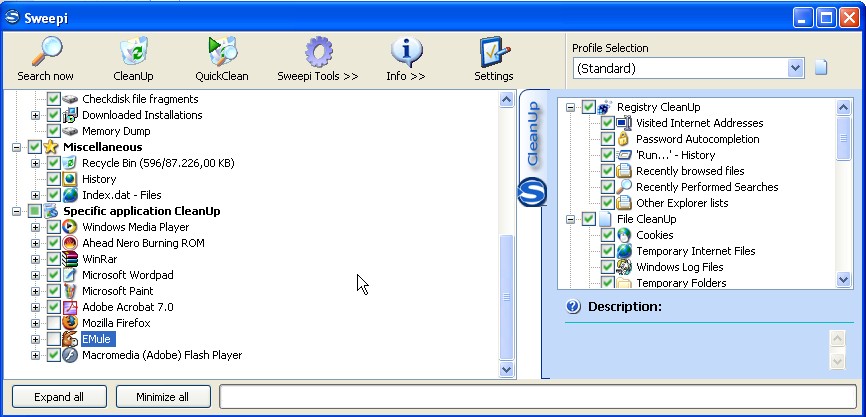This screenshot has width=866, height=417.
Task: Click the EMule icon in the tree
Action: coord(70,339)
